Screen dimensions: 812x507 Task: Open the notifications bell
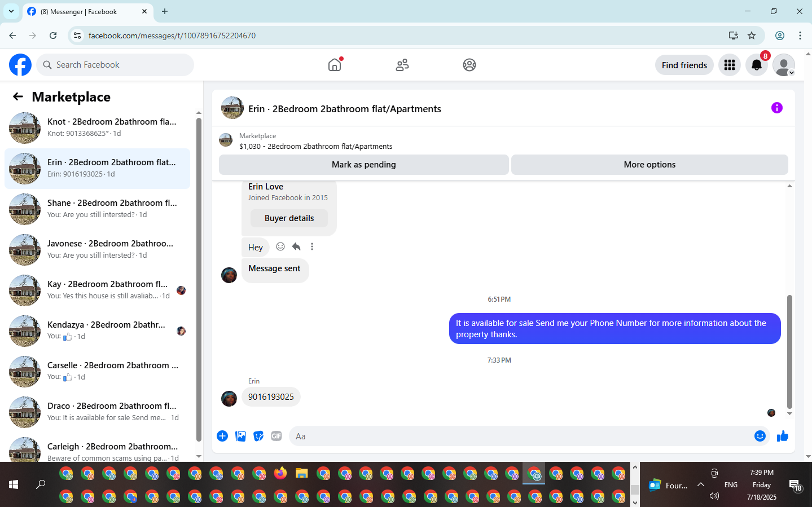757,65
